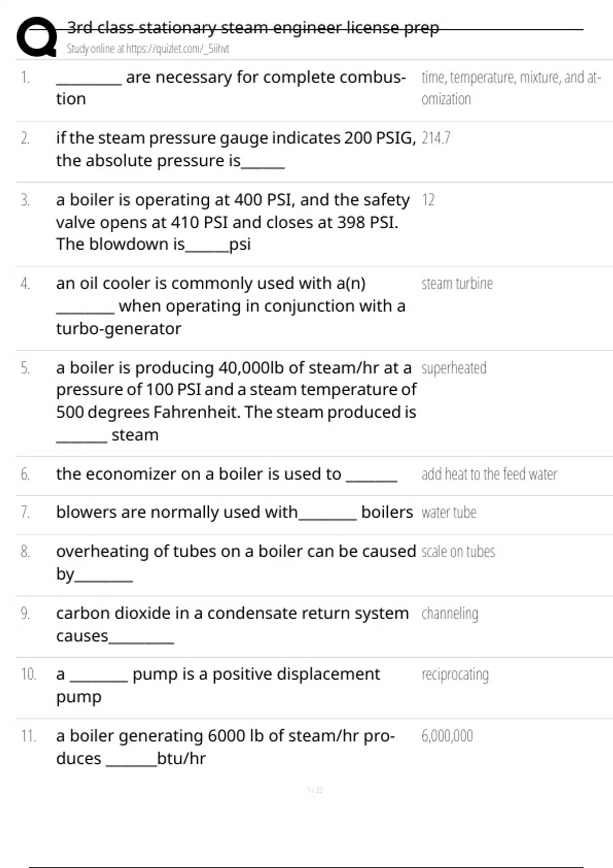Screen dimensions: 613x868
Task: Click the answer "steam turbine"
Action: point(457,284)
